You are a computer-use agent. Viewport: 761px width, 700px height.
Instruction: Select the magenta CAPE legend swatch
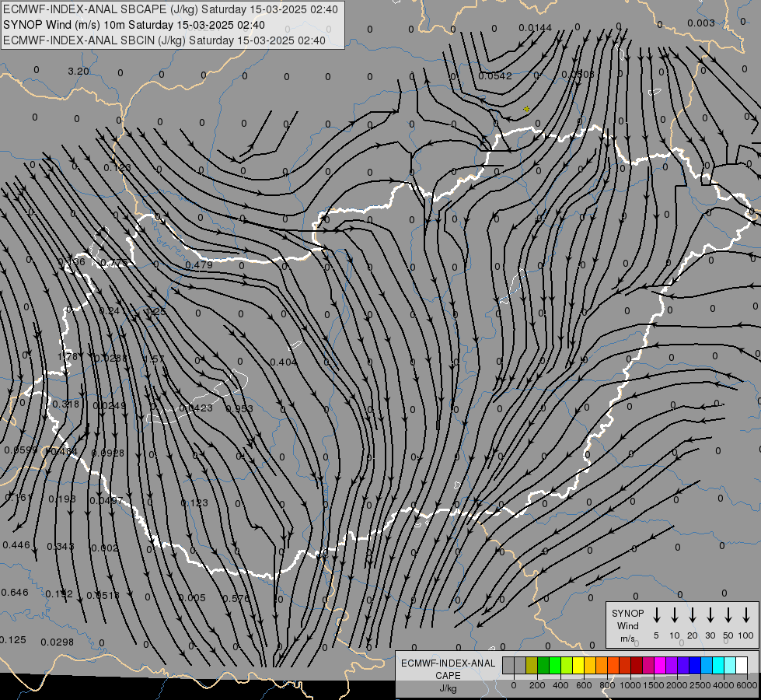tap(660, 666)
